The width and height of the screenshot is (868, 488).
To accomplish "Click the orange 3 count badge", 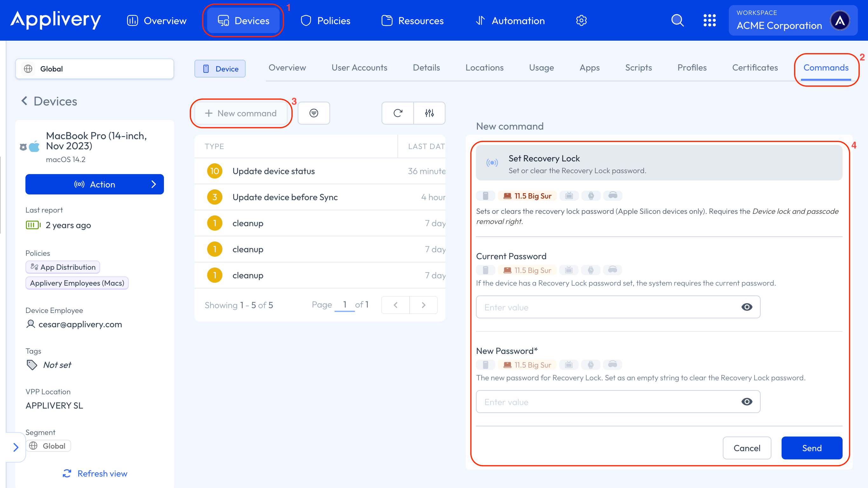I will pyautogui.click(x=215, y=197).
